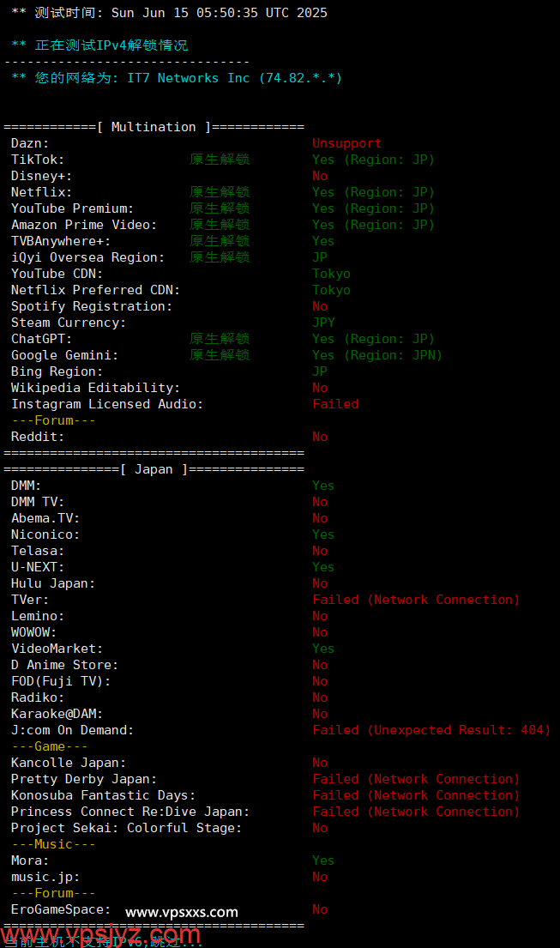Click the test time timestamp line

point(169,13)
